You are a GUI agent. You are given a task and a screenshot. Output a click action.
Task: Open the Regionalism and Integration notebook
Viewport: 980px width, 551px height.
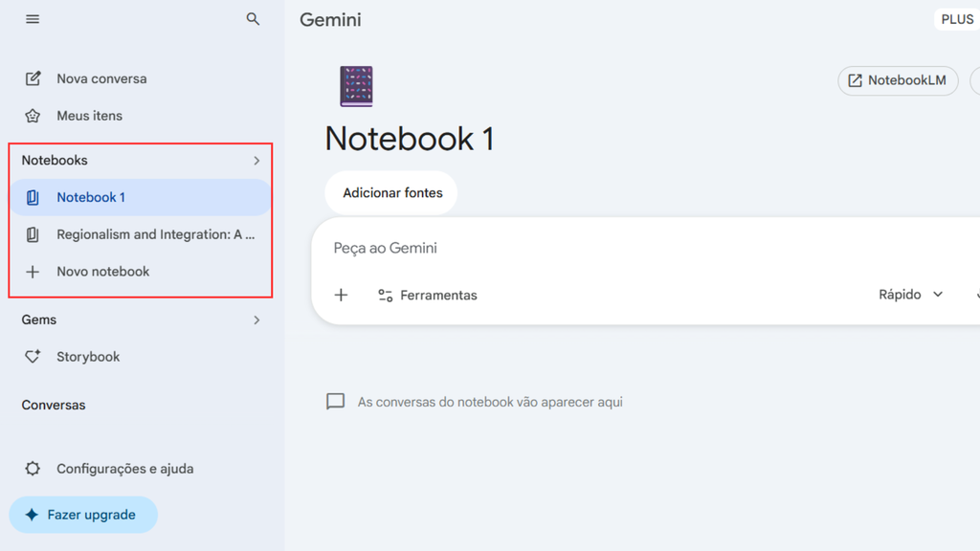pos(156,233)
